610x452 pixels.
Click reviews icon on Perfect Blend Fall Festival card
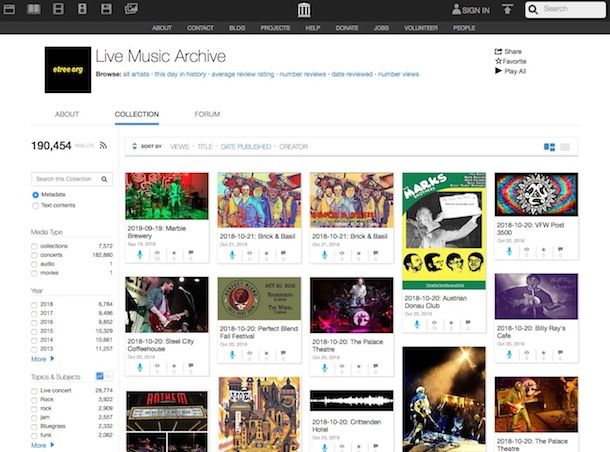point(283,353)
